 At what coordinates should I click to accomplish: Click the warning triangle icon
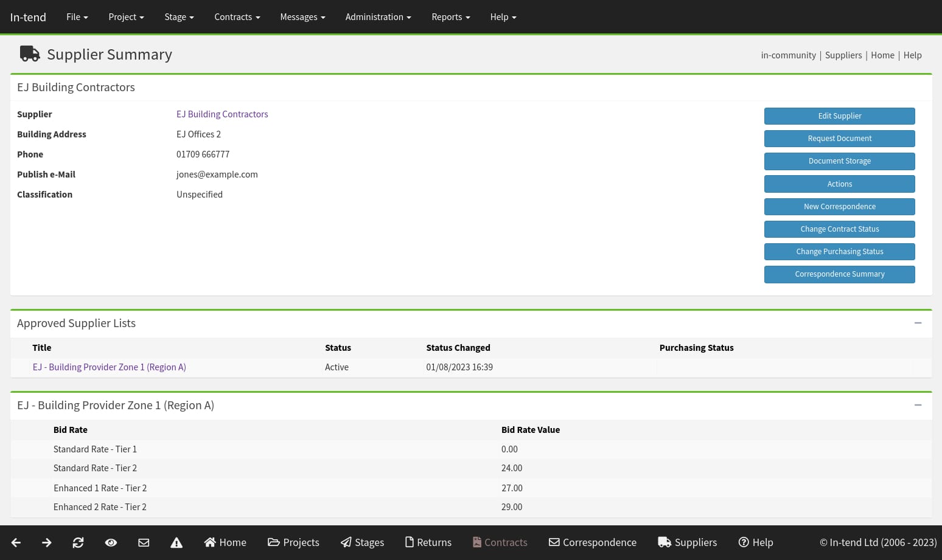[x=176, y=542]
